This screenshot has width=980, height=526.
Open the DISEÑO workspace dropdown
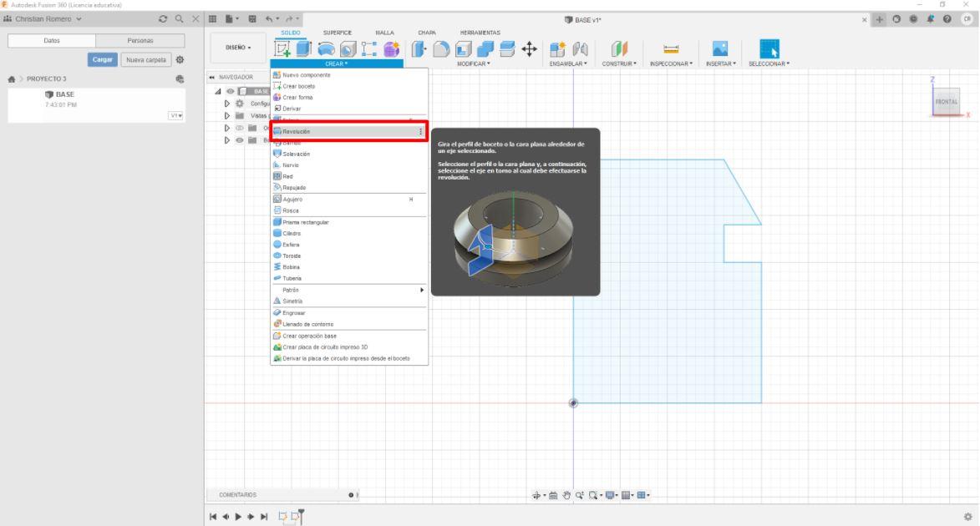(x=238, y=48)
